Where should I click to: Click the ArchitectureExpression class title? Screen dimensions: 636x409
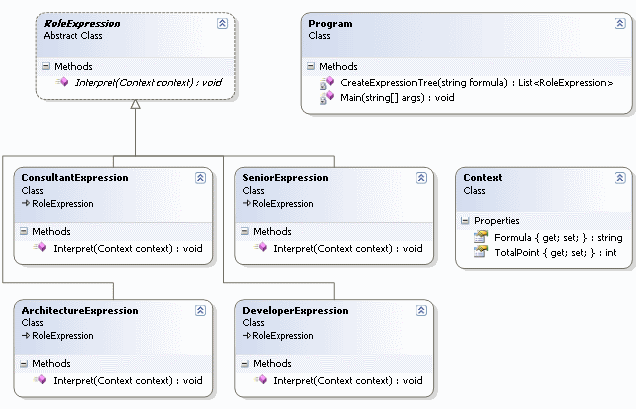(80, 311)
